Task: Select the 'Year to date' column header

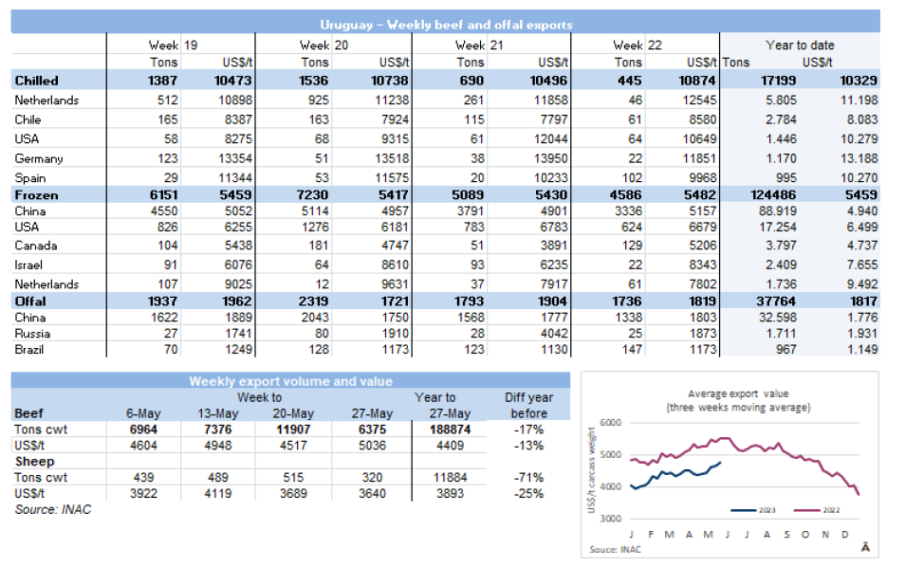Action: [799, 45]
